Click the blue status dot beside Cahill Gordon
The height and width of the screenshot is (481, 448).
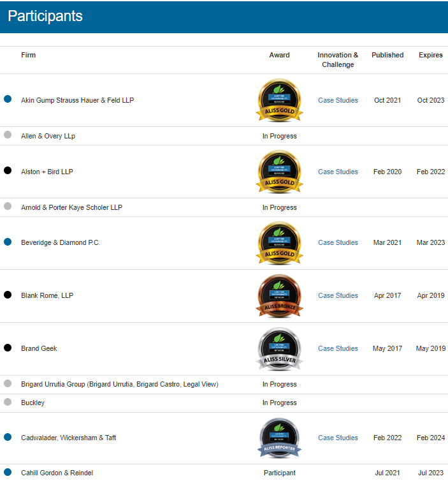pos(8,472)
